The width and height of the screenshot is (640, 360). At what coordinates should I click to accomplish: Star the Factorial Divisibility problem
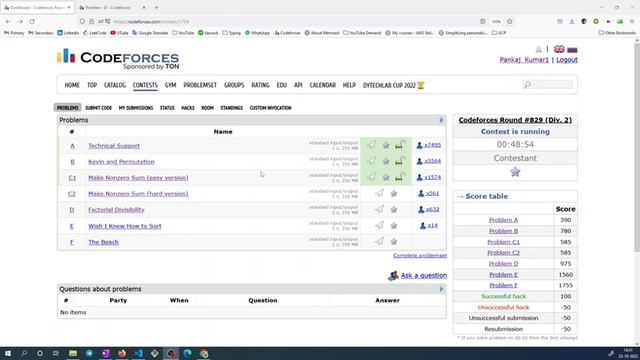click(x=393, y=210)
